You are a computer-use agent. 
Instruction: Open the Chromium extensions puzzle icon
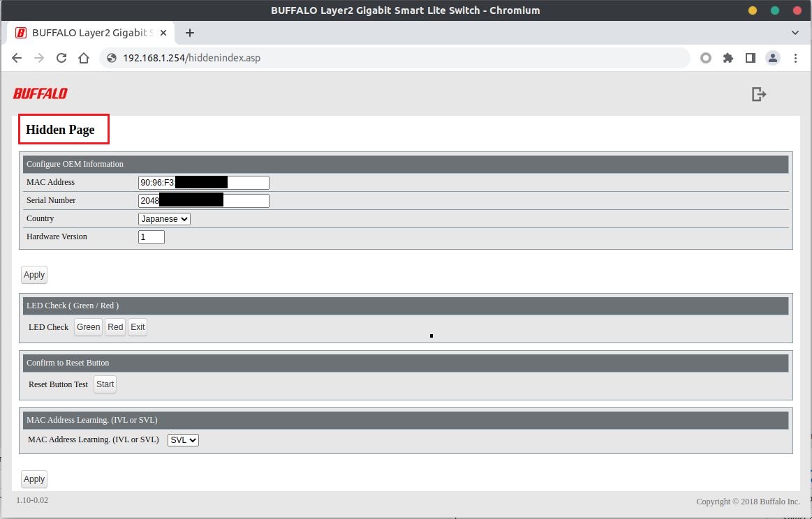point(728,58)
